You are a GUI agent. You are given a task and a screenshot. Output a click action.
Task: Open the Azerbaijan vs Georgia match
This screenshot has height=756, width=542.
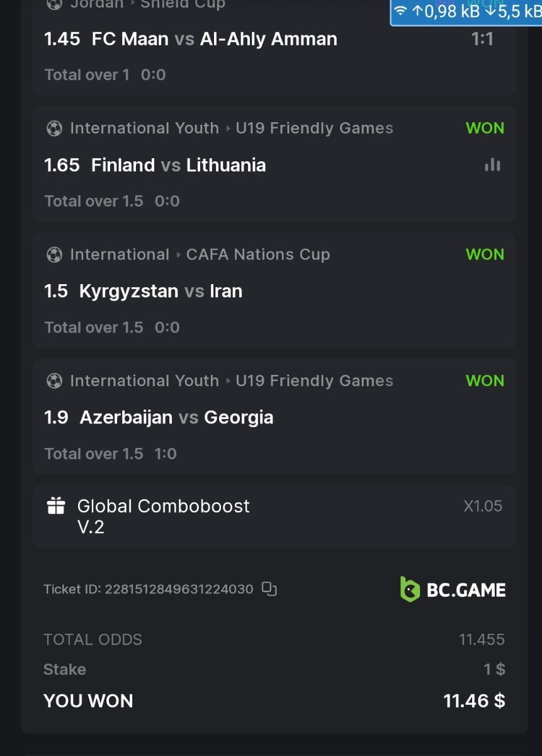click(176, 417)
